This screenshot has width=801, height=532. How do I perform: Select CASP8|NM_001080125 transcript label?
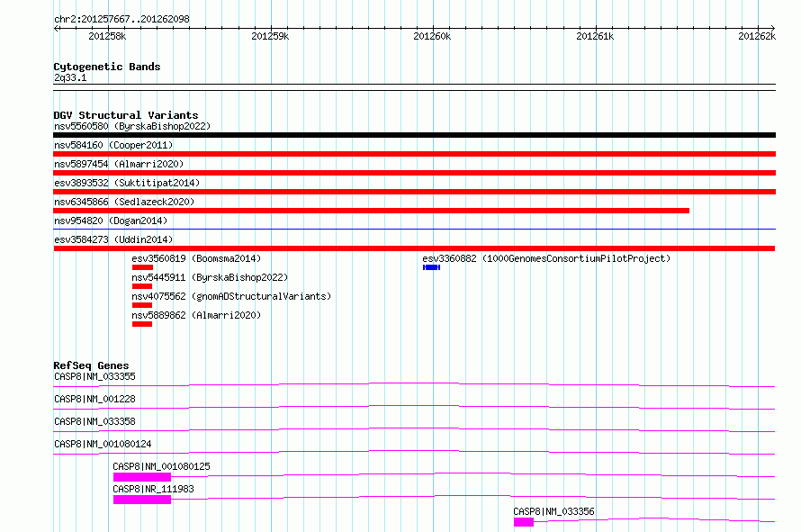[x=161, y=466]
